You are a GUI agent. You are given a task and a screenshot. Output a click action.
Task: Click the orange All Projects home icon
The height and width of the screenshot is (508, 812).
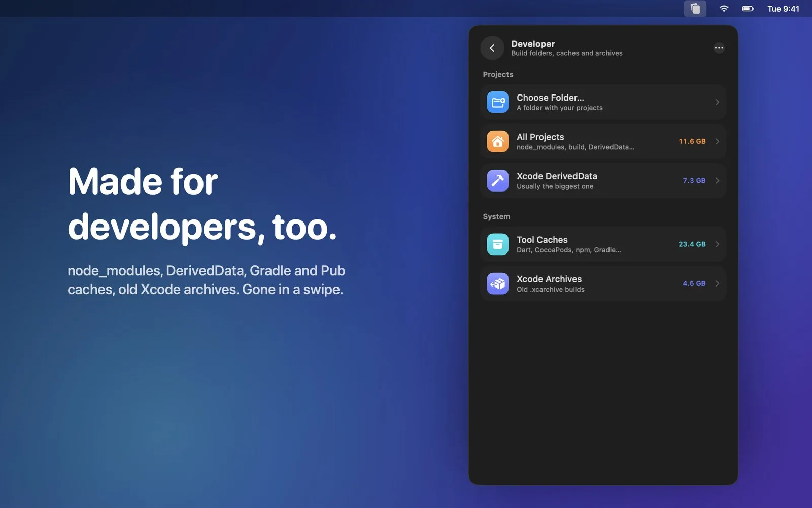click(497, 141)
